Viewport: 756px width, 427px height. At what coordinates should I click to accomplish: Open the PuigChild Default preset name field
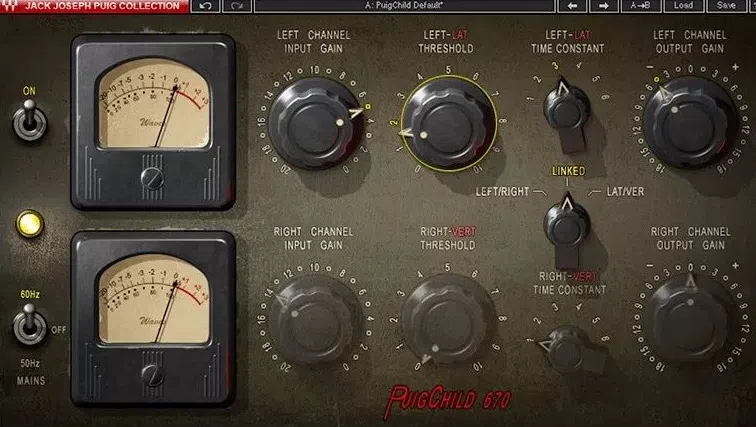(404, 6)
